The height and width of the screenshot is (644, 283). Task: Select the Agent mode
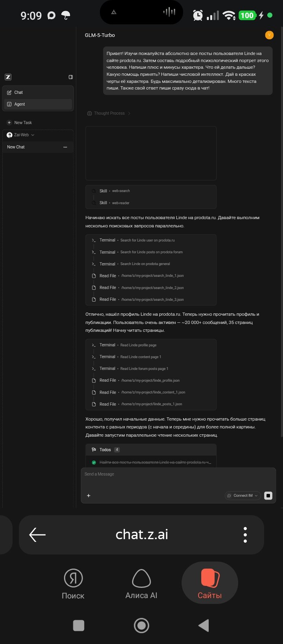19,104
